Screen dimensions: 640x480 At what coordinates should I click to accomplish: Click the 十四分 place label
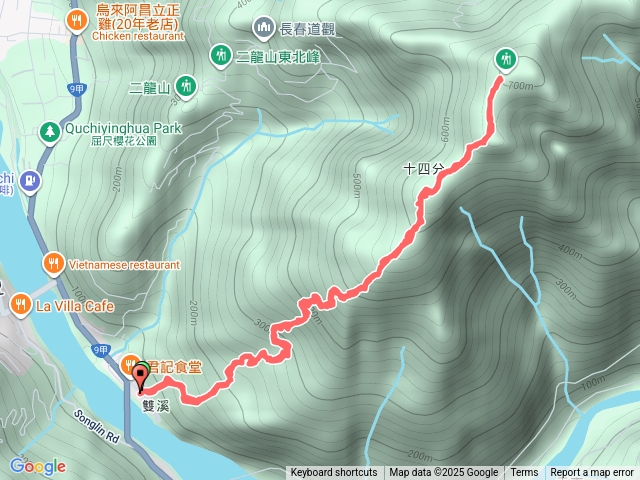pyautogui.click(x=424, y=169)
